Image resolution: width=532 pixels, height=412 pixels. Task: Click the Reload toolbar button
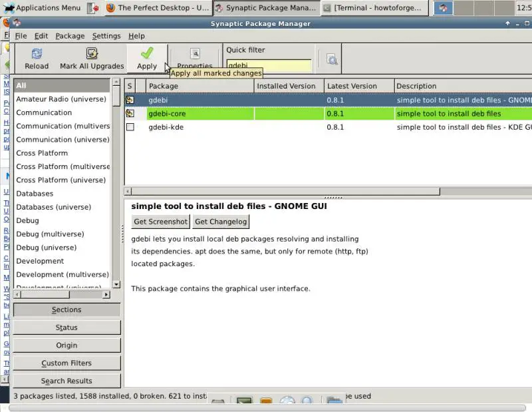[x=37, y=59]
